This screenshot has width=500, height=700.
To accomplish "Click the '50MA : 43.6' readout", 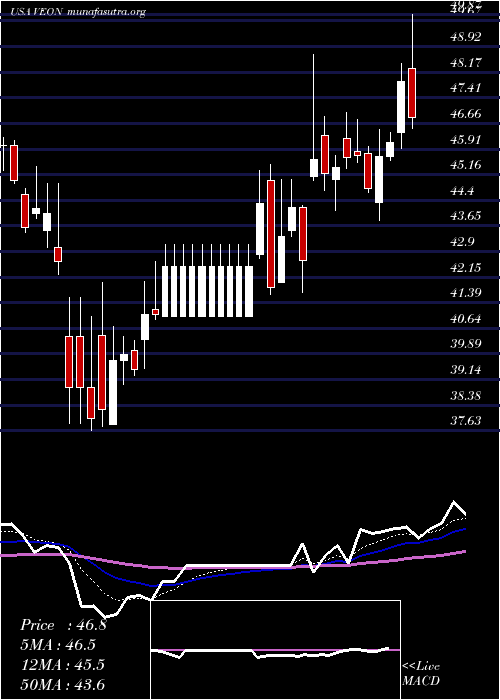I will 62,684.
